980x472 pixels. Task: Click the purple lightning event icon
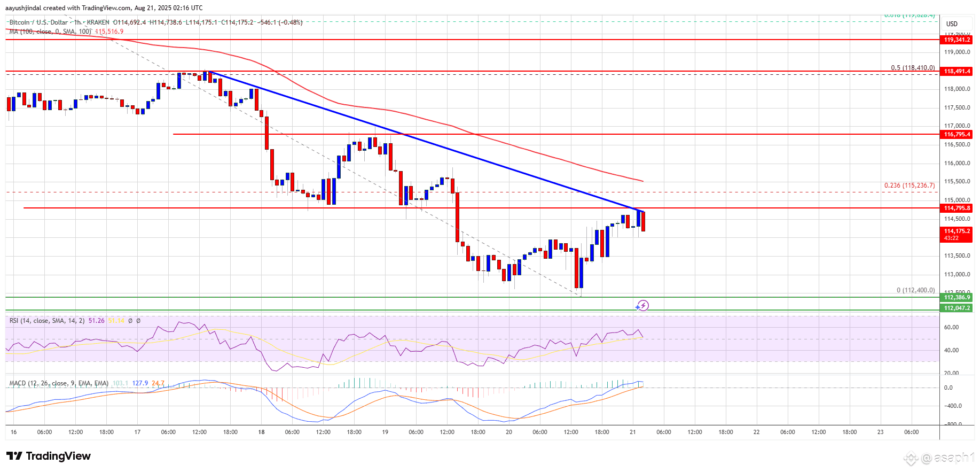tap(643, 305)
